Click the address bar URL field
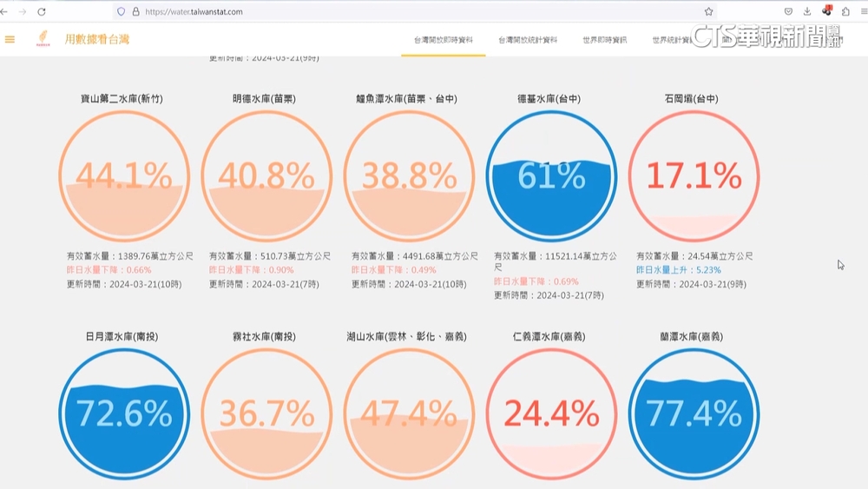 click(x=415, y=11)
